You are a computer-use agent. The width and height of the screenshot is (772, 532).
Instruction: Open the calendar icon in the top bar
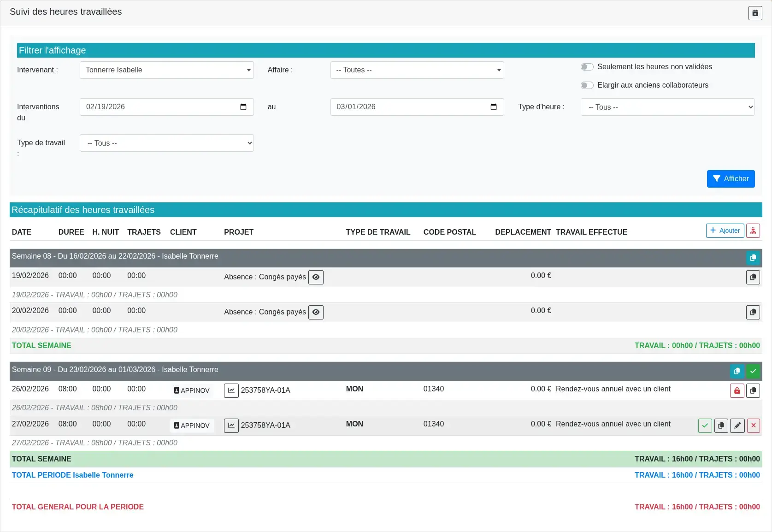click(x=755, y=13)
